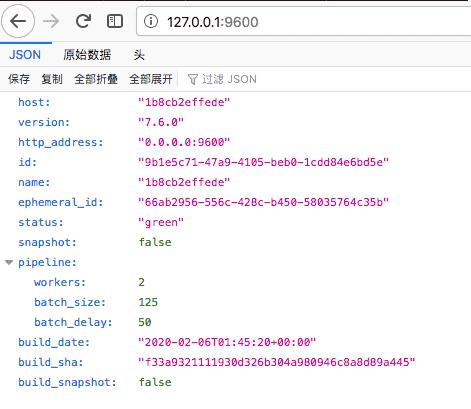471x409 pixels.
Task: Select the workers key
Action: pyautogui.click(x=60, y=282)
